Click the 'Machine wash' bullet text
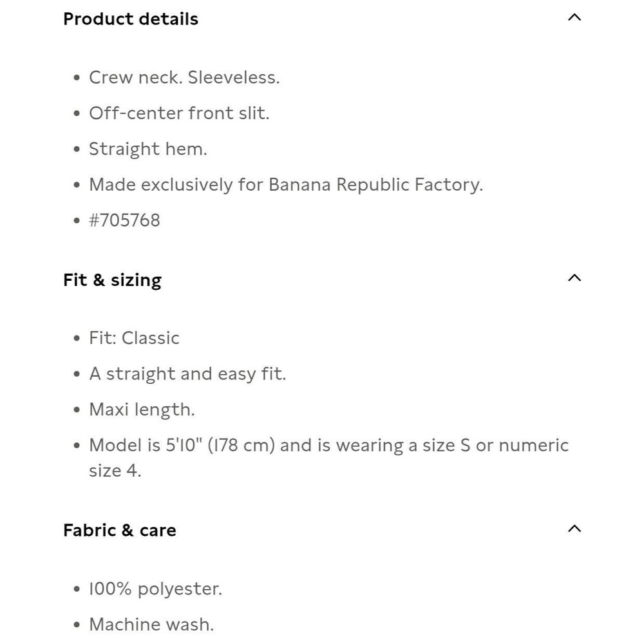The width and height of the screenshot is (644, 644). click(x=151, y=625)
